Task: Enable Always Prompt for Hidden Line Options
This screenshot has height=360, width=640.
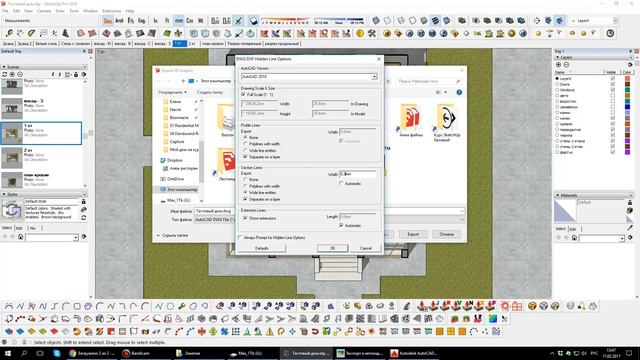Action: pos(240,238)
